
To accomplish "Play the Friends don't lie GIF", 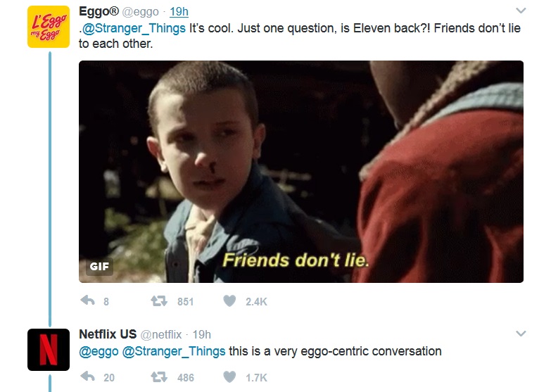I will point(301,172).
